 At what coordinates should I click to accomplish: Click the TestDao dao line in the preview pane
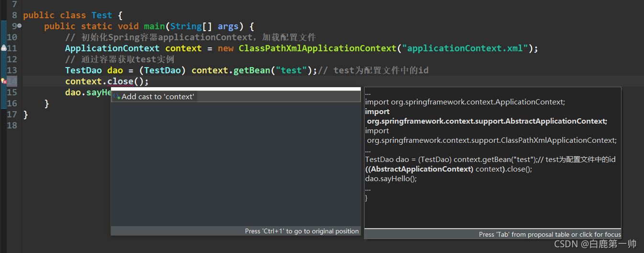[x=490, y=160]
